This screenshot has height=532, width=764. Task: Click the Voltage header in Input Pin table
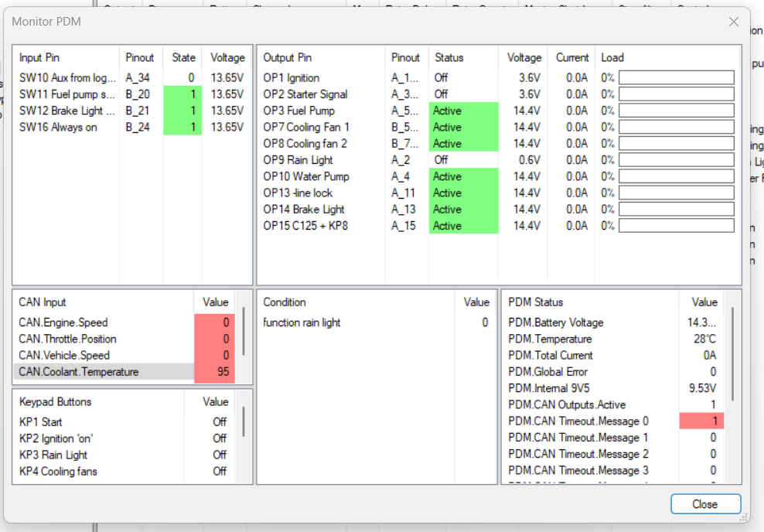[228, 57]
